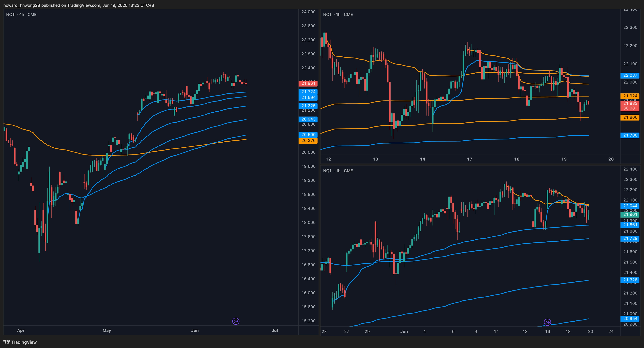Select the orange 20,376 price label
644x348 pixels.
click(308, 141)
